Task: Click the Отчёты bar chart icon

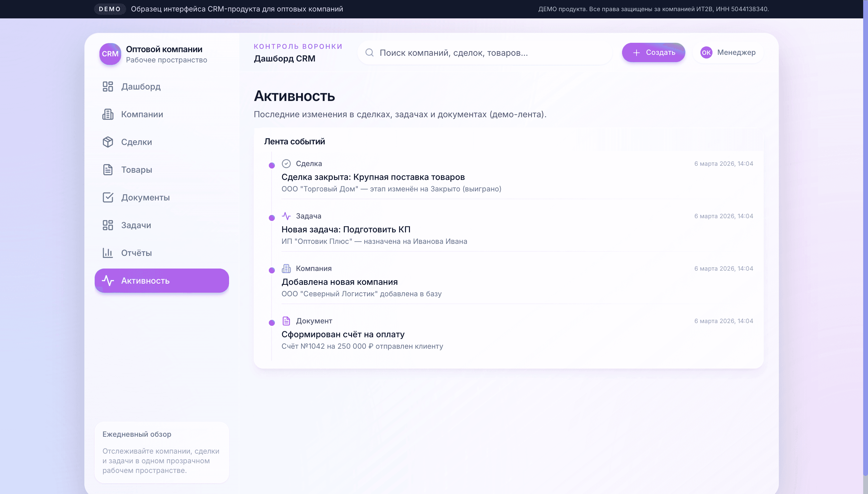Action: [108, 253]
